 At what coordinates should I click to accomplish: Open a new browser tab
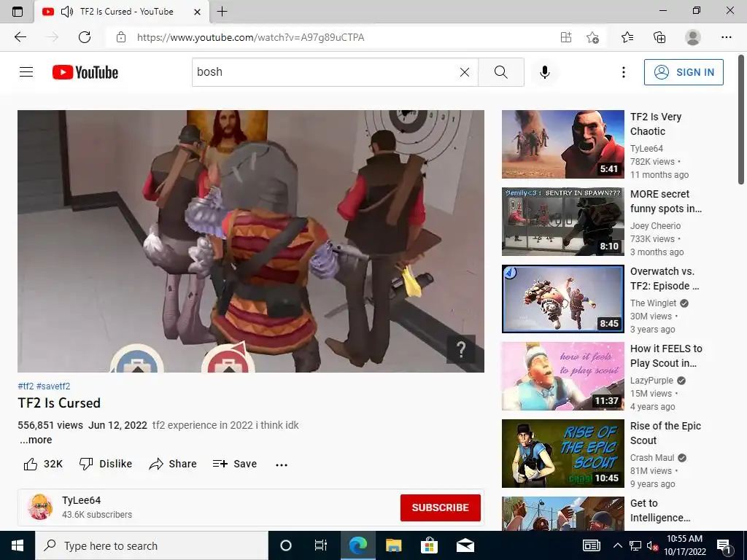(x=222, y=12)
